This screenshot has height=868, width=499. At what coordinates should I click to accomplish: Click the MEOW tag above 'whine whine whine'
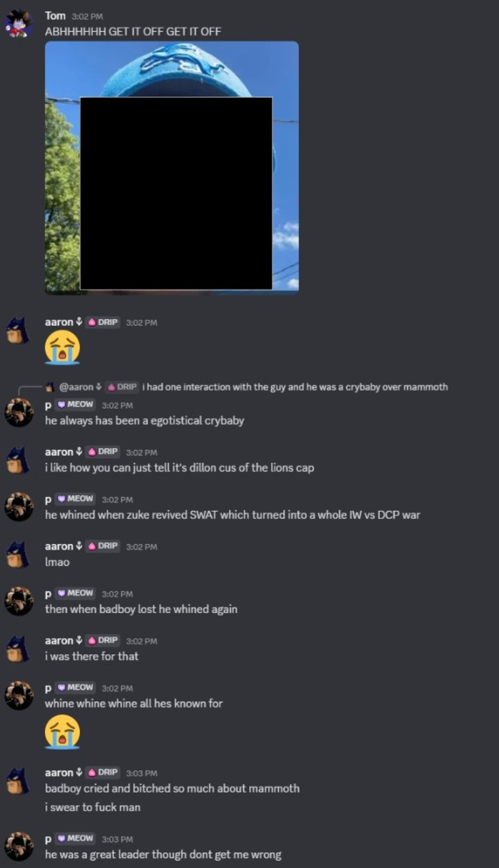[75, 687]
